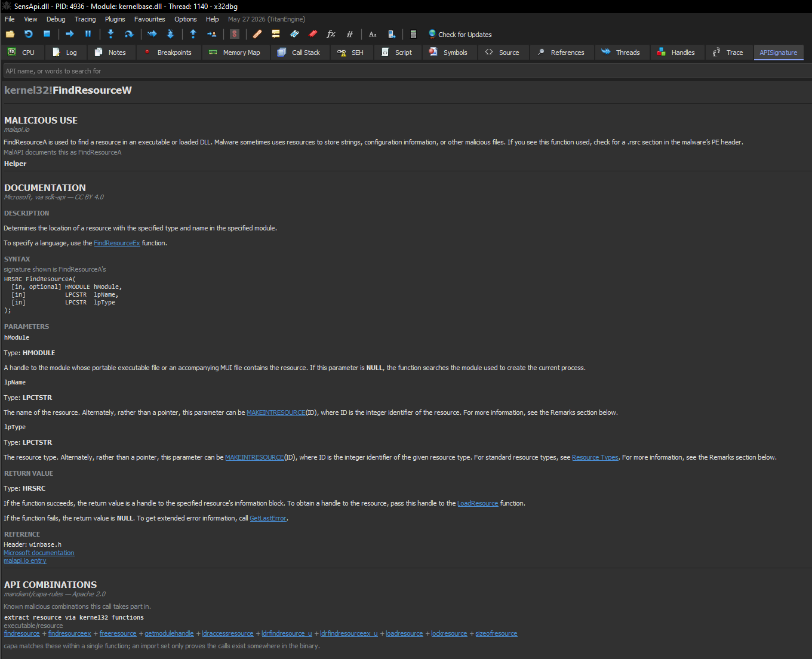This screenshot has width=812, height=659.
Task: Restart the debuggee with restart icon
Action: click(28, 34)
